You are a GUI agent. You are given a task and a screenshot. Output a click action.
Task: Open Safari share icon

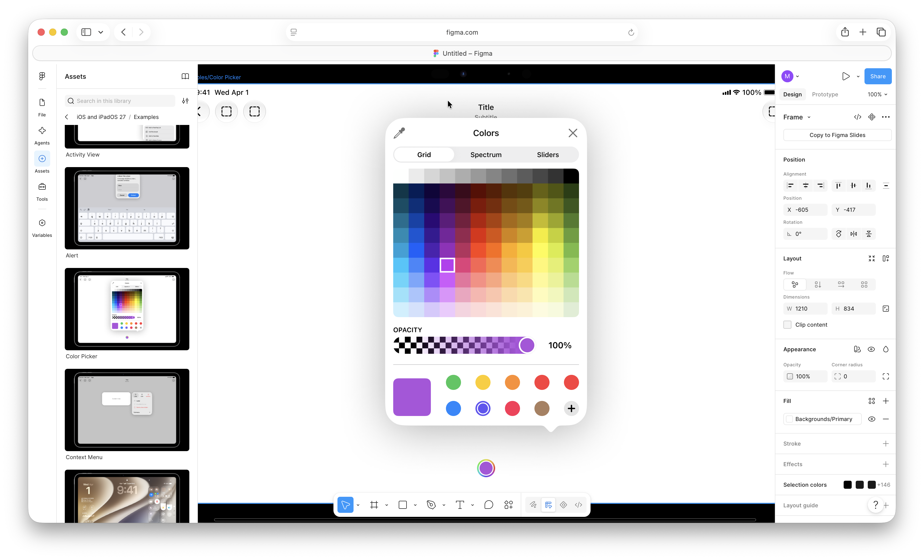pos(844,32)
